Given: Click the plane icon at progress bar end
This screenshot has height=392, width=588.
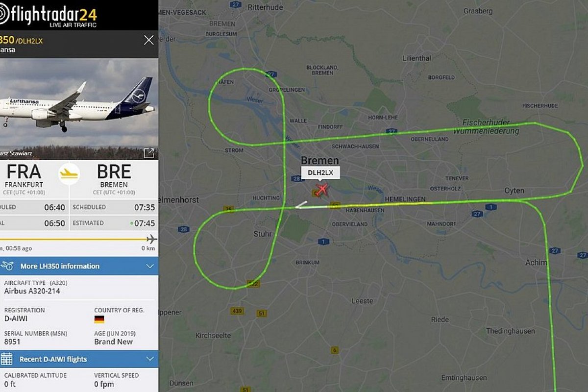Looking at the screenshot, I should (151, 239).
